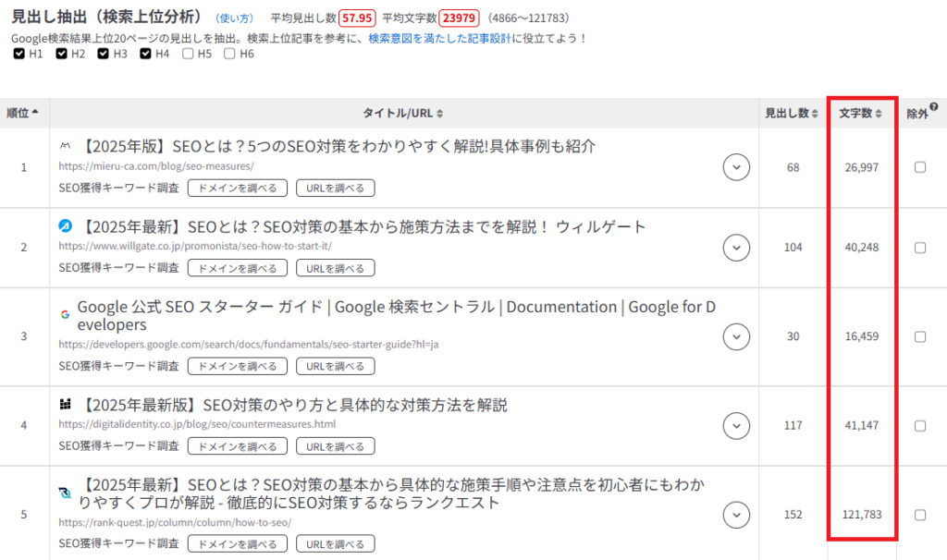Click the mieru-ca favicon beside the first result
Screen dimensions: 947x560
[x=63, y=145]
